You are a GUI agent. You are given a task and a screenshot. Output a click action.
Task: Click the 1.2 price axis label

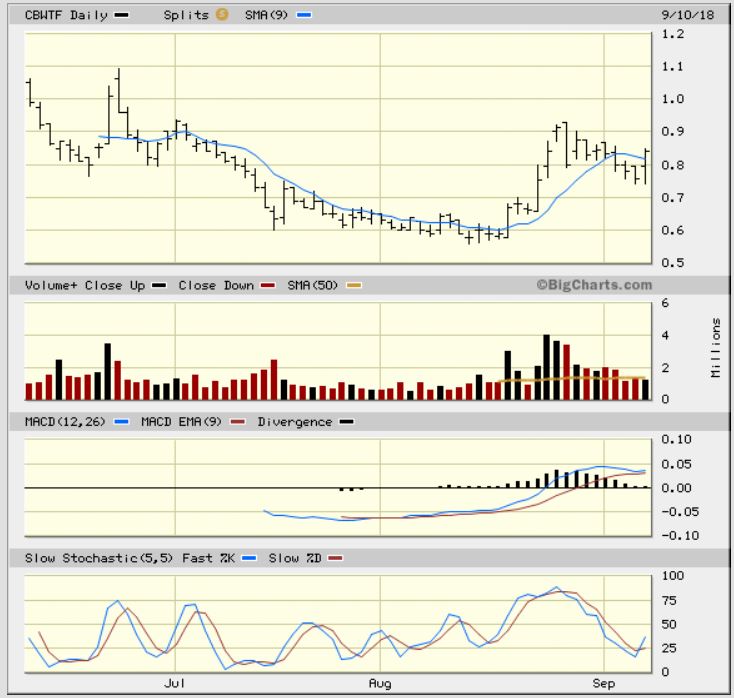[x=673, y=34]
